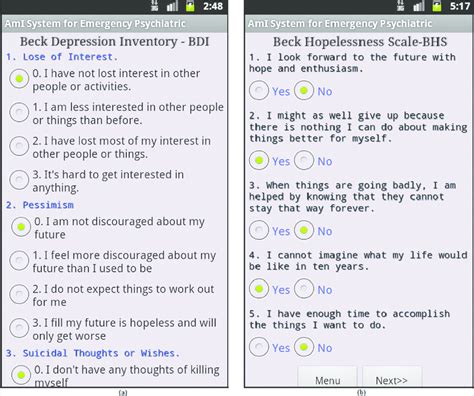Image resolution: width=474 pixels, height=396 pixels.
Task: Answer Yes to BHS question 1 about hope
Action: coord(259,90)
